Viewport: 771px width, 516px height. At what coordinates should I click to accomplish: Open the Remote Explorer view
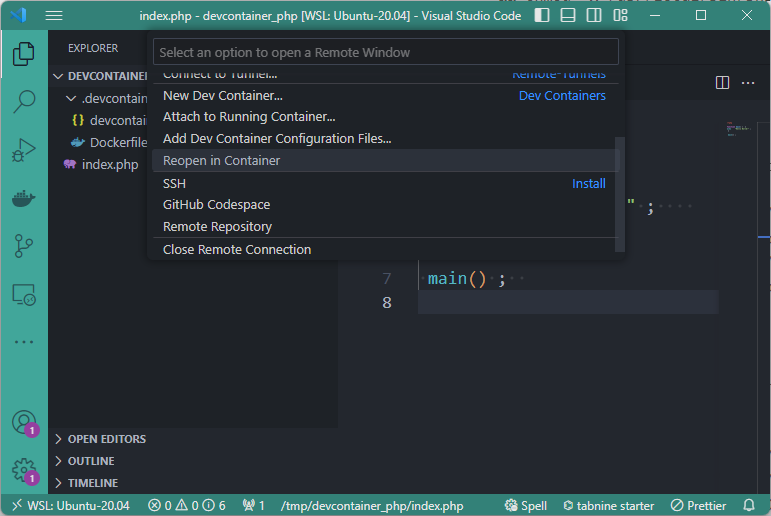24,295
